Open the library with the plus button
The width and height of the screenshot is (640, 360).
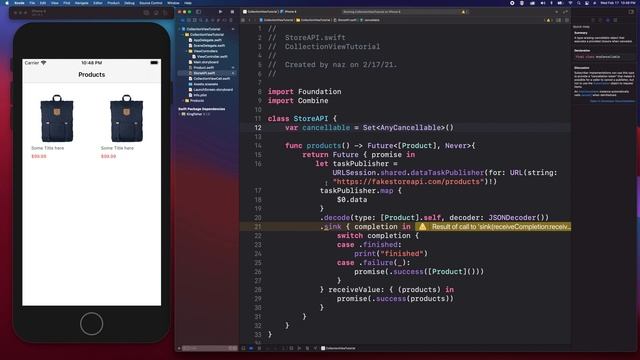[x=556, y=12]
